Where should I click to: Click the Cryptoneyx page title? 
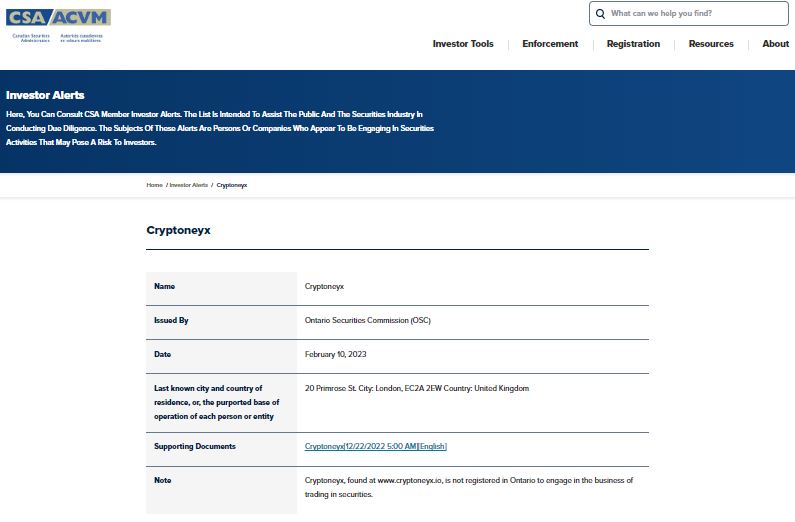178,230
